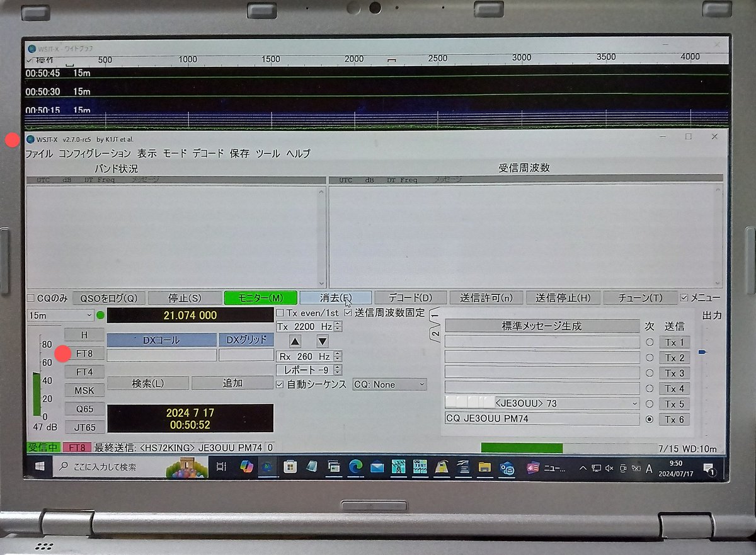Click the Windows taskbar search box
Screen dimensions: 756x555
(x=130, y=467)
